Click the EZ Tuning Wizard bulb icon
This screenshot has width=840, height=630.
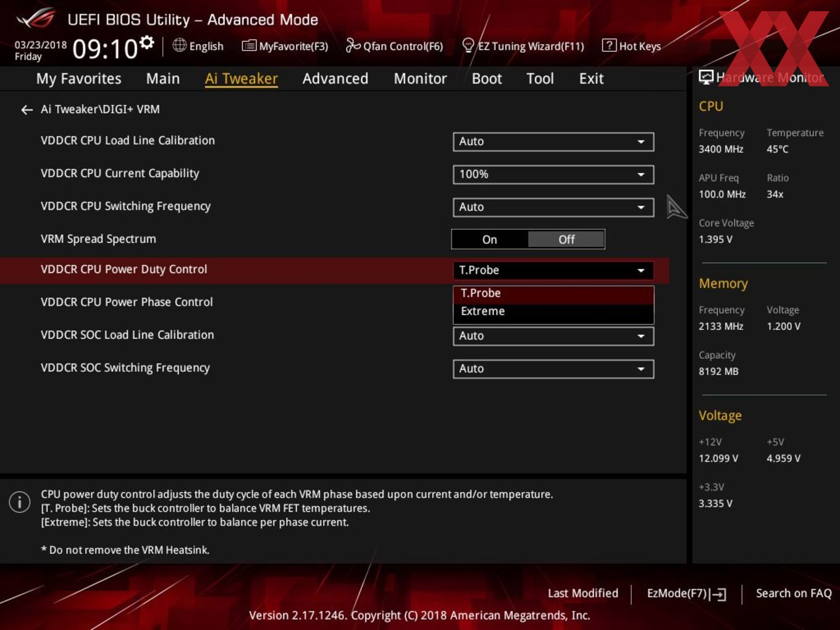pyautogui.click(x=468, y=45)
